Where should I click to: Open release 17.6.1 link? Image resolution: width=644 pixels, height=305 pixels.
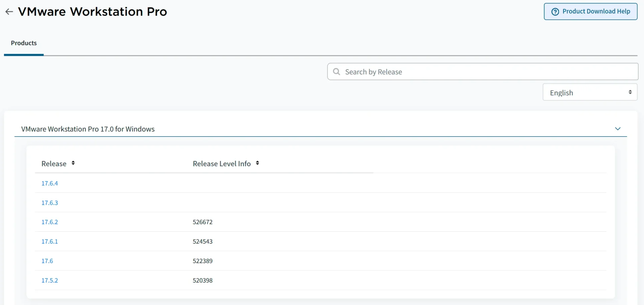pos(50,241)
